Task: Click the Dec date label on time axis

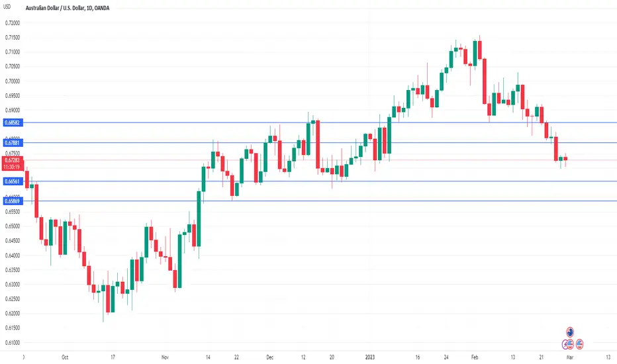Action: (269, 357)
